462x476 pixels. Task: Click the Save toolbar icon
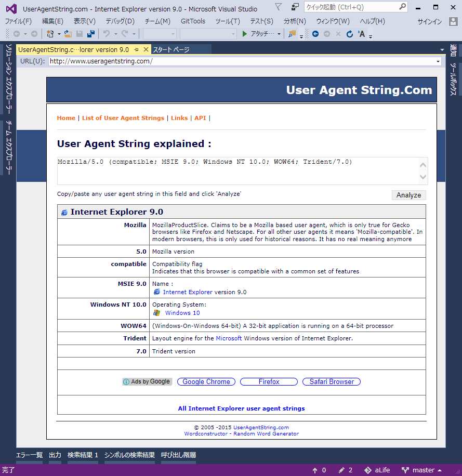(x=80, y=34)
